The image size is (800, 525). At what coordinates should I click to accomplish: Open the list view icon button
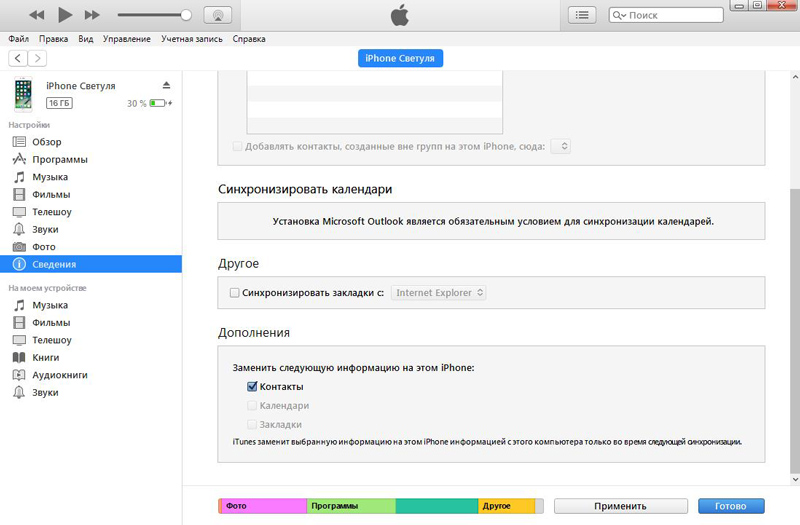coord(582,15)
